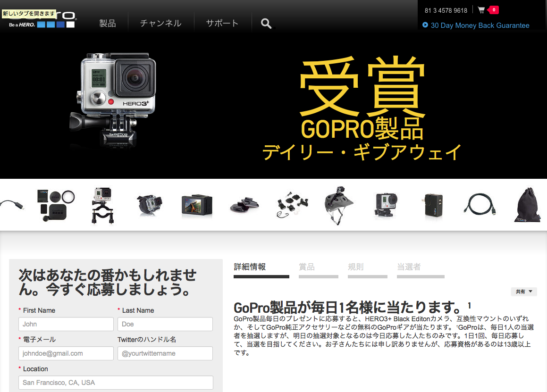Switch to the 詳細情報 tab

coord(261,269)
